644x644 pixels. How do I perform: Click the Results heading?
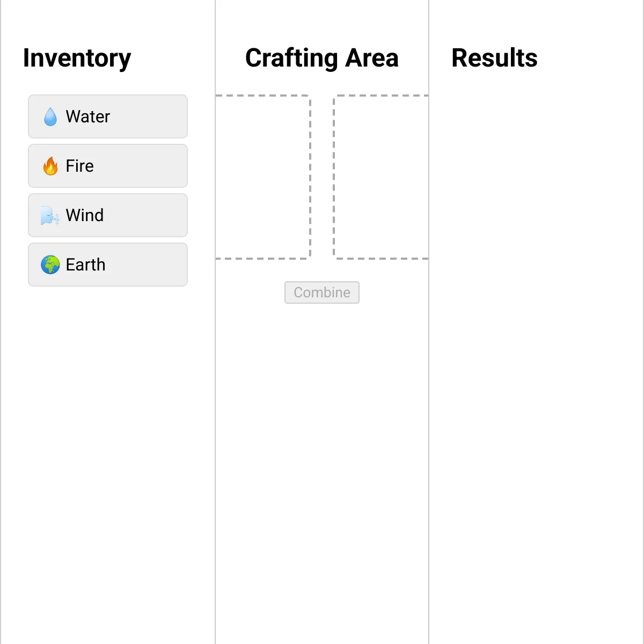tap(494, 58)
